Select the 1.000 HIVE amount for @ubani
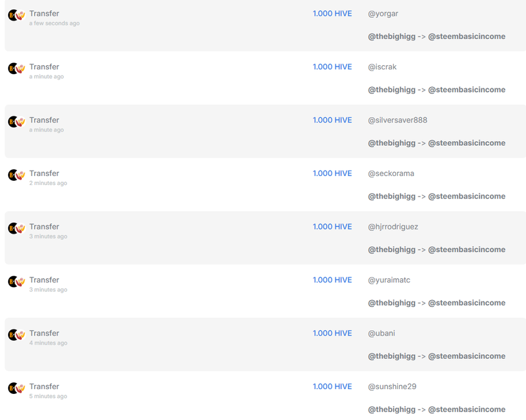 click(x=332, y=334)
